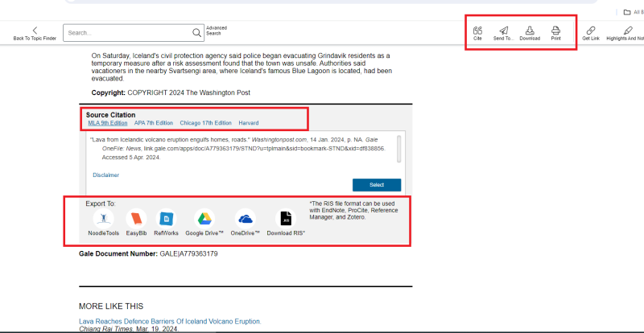Print the article using Print icon
644x333 pixels.
pos(555,31)
